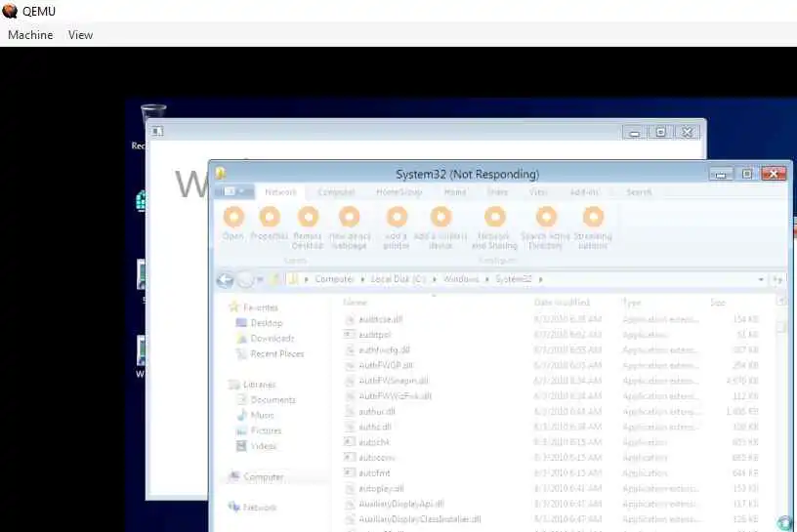Screen dimensions: 797x532
Task: Open the QEMU Machine menu
Action: [30, 35]
